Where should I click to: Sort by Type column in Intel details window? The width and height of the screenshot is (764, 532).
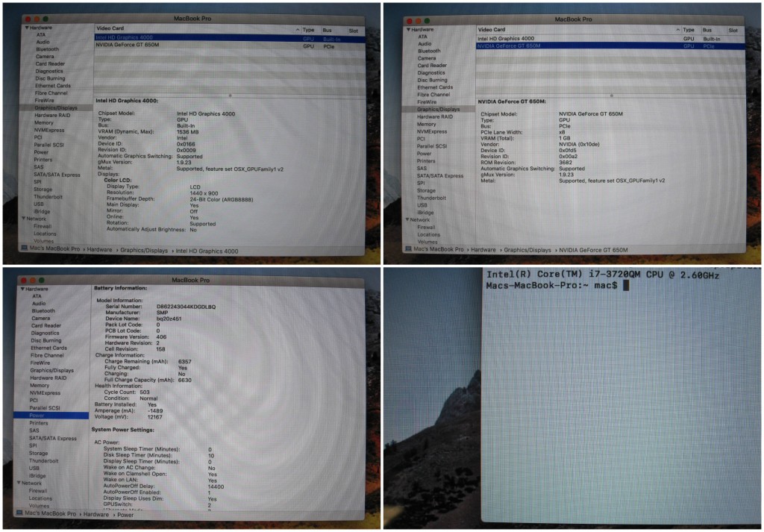tap(308, 30)
